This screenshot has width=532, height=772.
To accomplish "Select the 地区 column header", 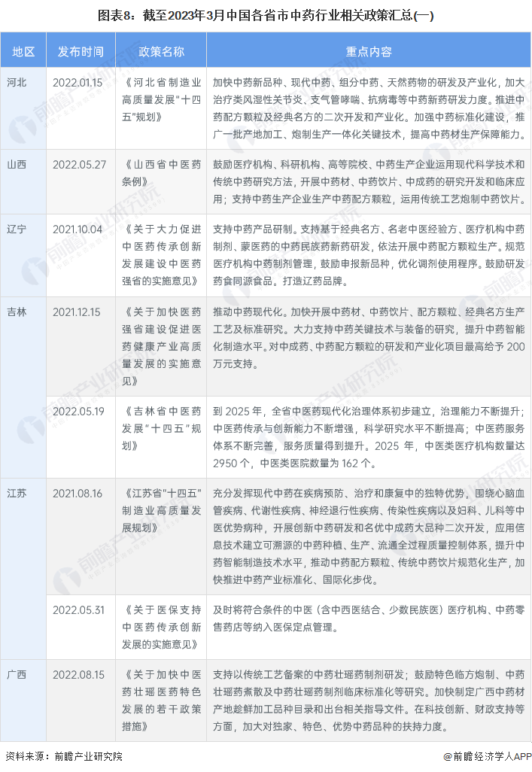I will [23, 52].
